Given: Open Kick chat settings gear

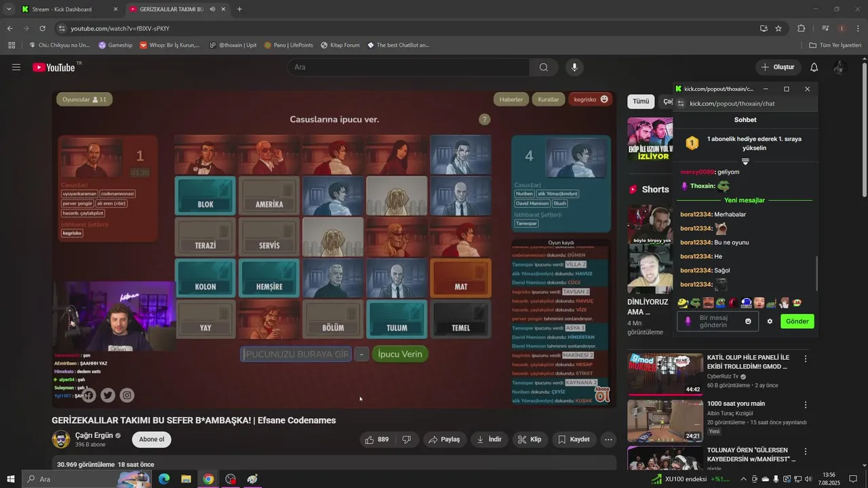Looking at the screenshot, I should [770, 321].
